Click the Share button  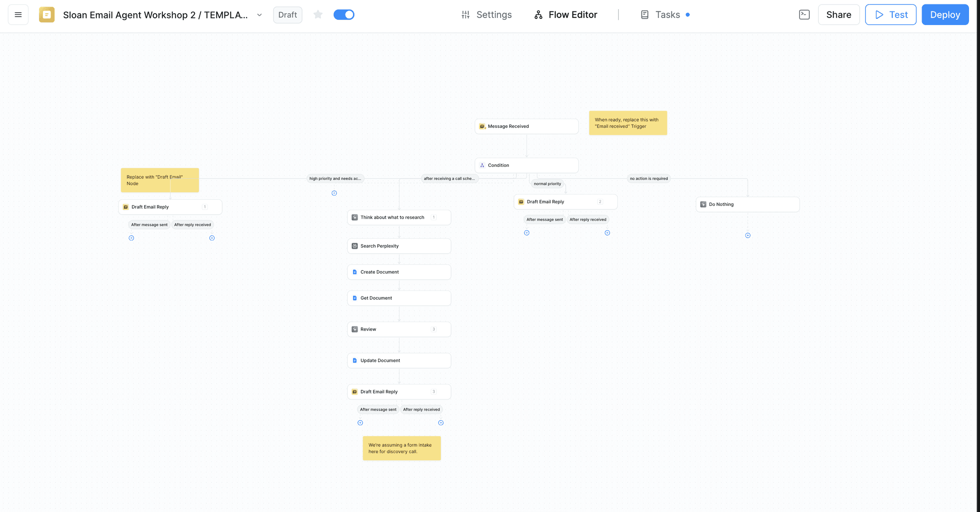pos(839,14)
